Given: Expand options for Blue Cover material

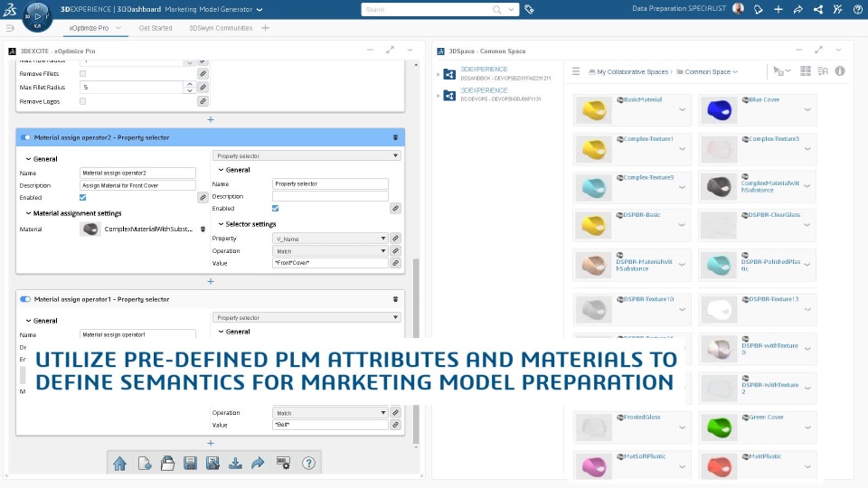Looking at the screenshot, I should [807, 109].
